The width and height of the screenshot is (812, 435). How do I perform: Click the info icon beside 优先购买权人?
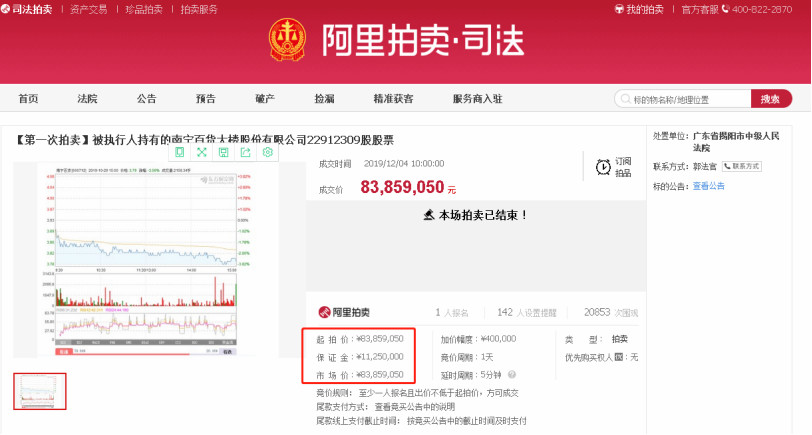pyautogui.click(x=618, y=357)
